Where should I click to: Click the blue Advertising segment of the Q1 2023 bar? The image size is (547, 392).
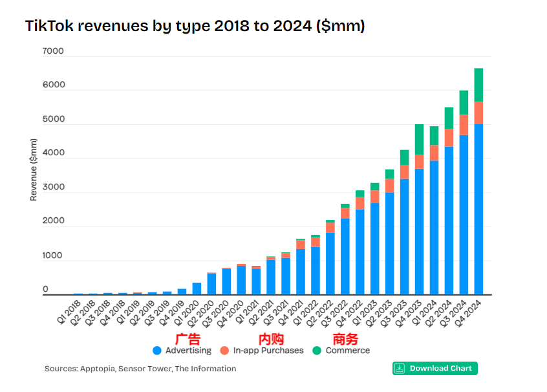[375, 249]
